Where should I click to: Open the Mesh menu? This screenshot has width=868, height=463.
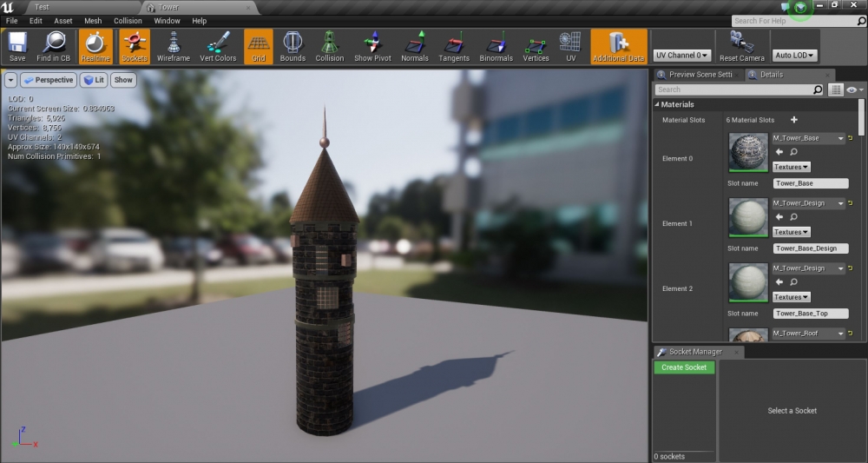tap(93, 20)
